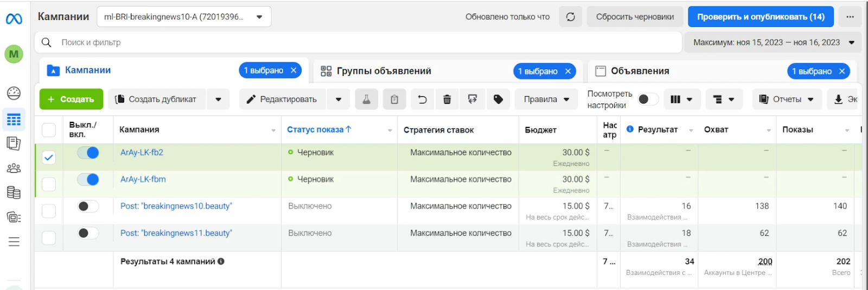
Task: Clear the Кампании tab selection X
Action: (x=293, y=70)
